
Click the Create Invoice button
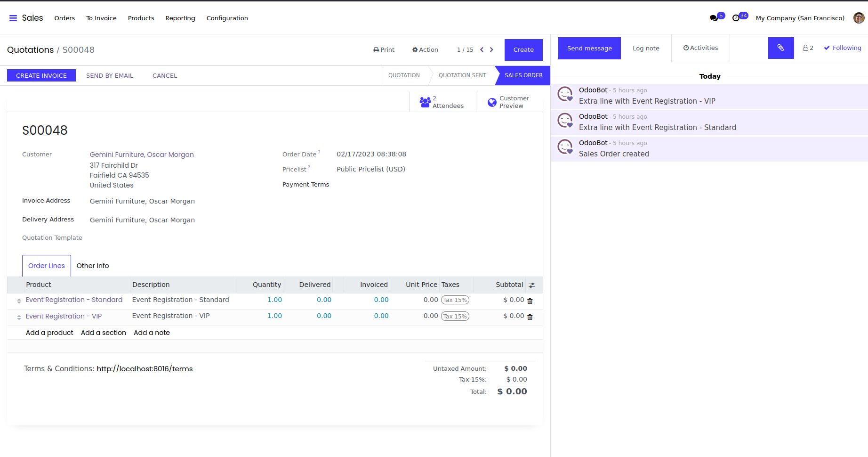pyautogui.click(x=41, y=75)
